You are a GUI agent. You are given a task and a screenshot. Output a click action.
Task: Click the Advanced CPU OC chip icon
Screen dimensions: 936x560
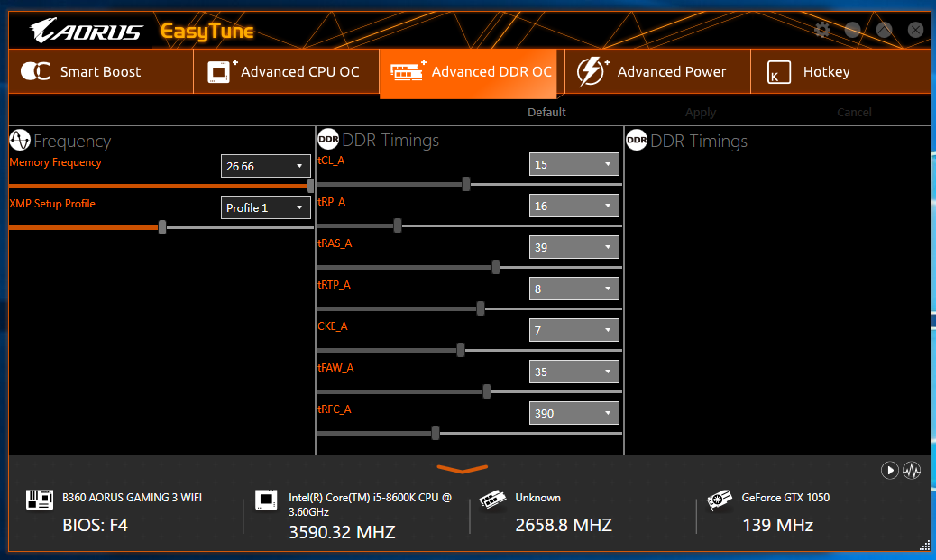[x=222, y=71]
